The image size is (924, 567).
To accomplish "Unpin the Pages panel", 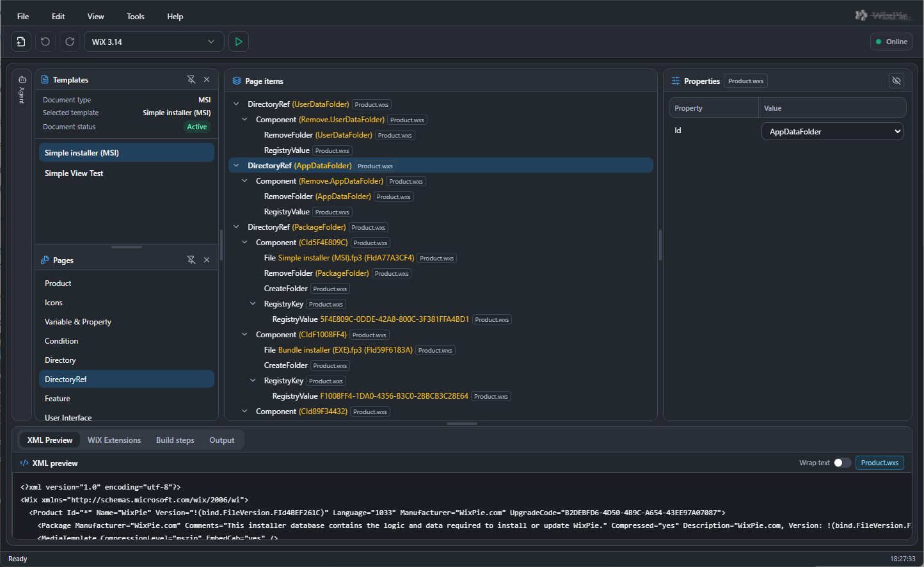I will coord(191,260).
